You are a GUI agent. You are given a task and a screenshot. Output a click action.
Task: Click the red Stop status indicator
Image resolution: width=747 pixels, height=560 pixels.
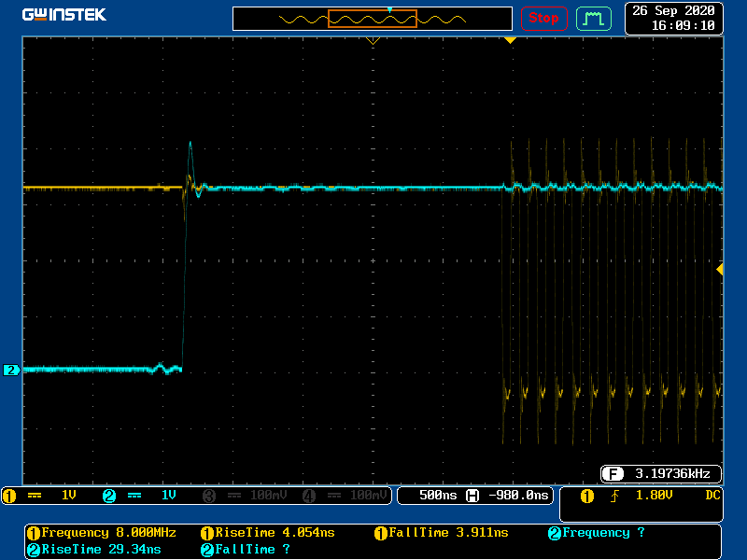click(x=543, y=18)
